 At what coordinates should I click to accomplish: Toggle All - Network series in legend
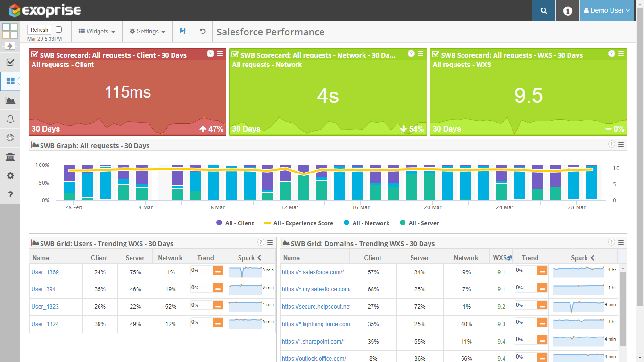click(x=366, y=223)
